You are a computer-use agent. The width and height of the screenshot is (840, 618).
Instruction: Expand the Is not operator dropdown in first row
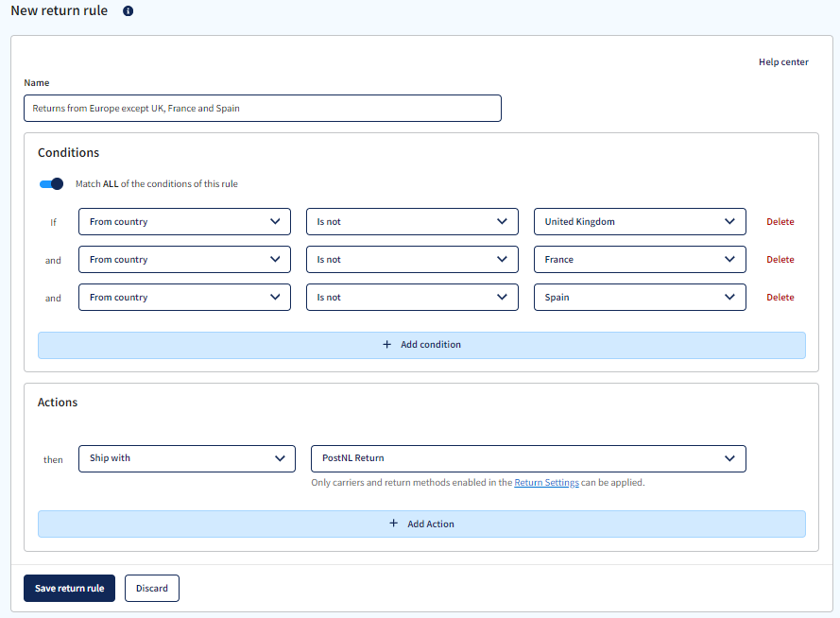coord(411,221)
